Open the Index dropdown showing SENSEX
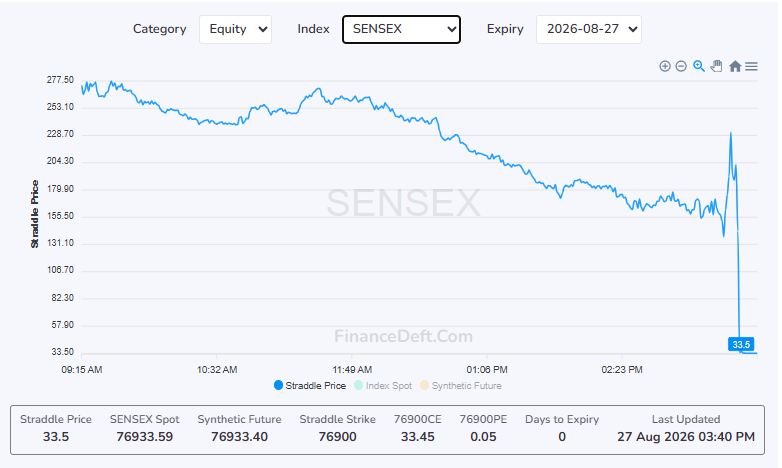782x468 pixels. coord(401,29)
